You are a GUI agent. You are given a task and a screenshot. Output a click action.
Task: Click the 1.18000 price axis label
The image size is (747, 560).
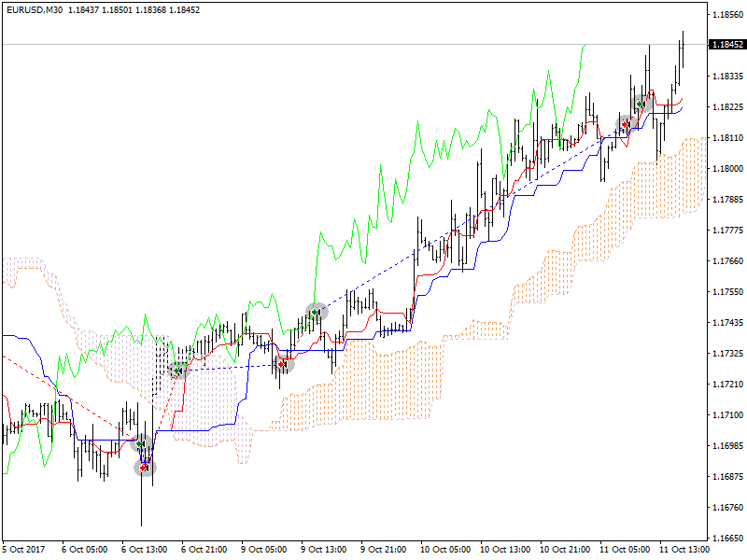coord(727,169)
